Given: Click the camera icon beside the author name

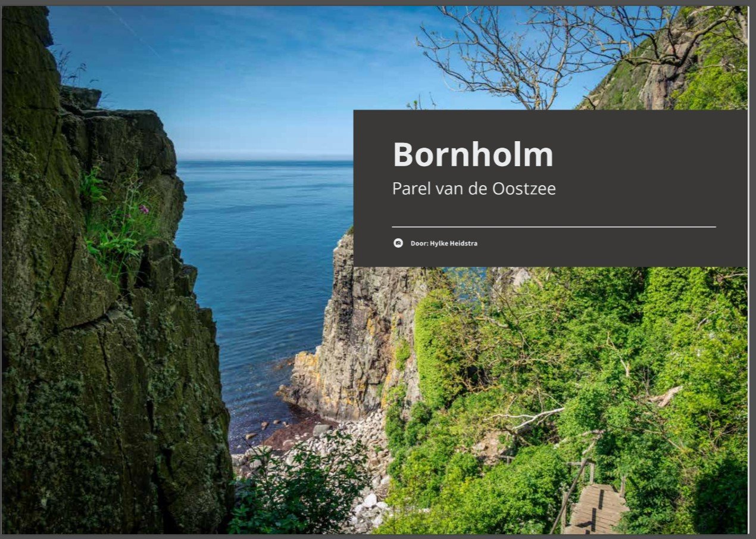Looking at the screenshot, I should point(398,243).
